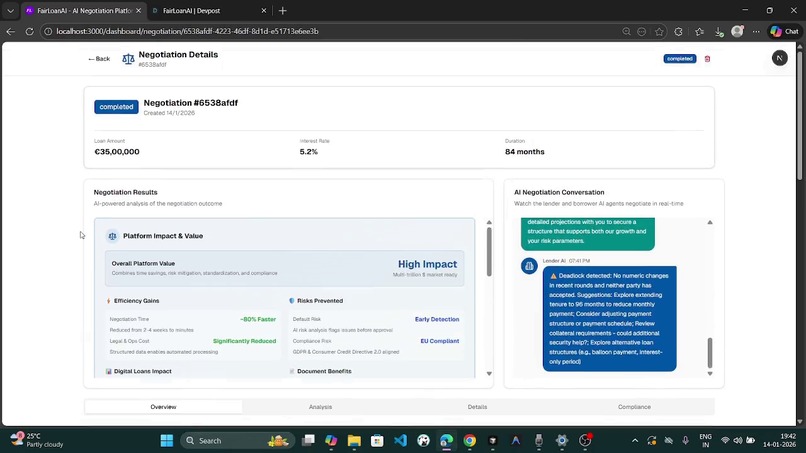Image resolution: width=806 pixels, height=453 pixels.
Task: Open browser extensions puzzle icon
Action: coord(679,31)
